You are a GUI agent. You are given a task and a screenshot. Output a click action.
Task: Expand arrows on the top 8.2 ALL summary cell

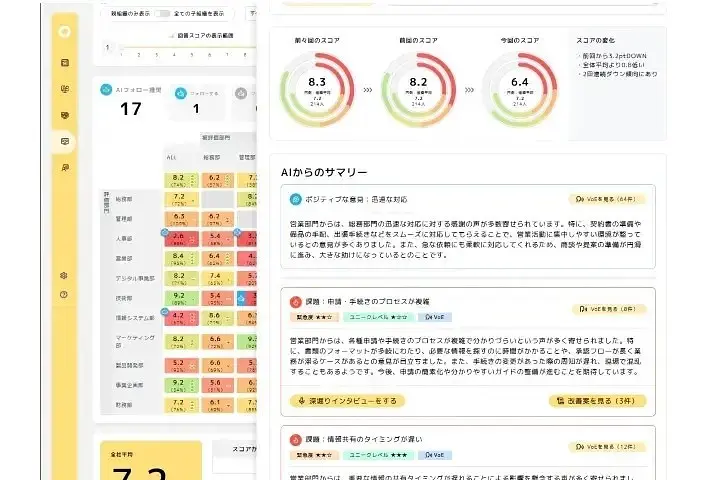[192, 181]
